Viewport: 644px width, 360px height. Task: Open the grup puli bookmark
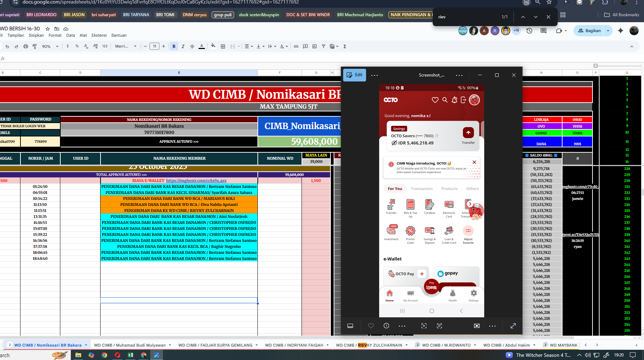(x=223, y=15)
